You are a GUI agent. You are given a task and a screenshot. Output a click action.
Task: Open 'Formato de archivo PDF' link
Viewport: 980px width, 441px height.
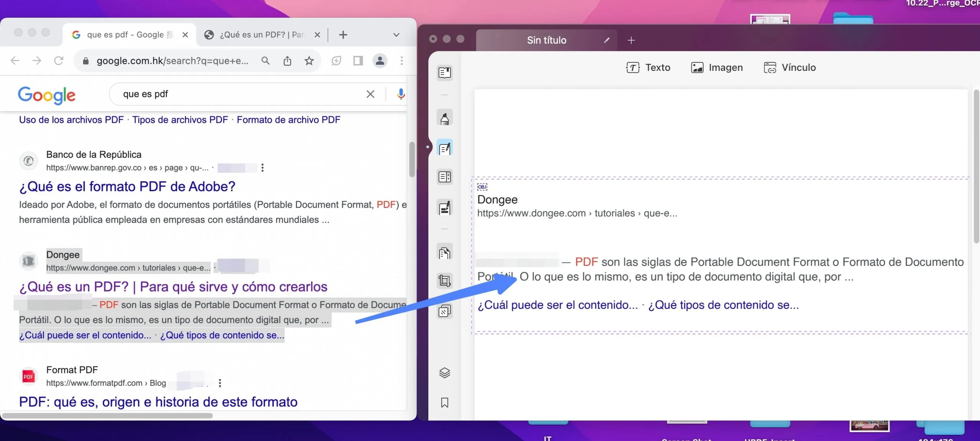(288, 120)
